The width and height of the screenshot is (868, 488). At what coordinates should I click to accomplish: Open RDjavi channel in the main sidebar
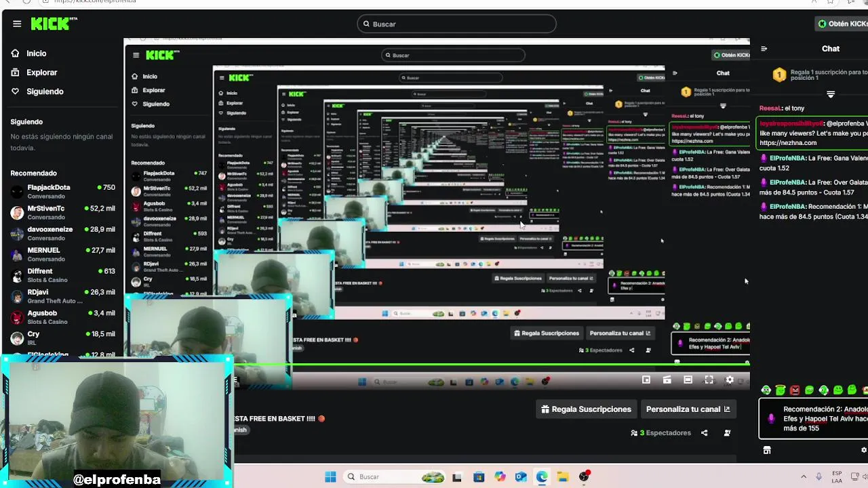click(x=62, y=296)
